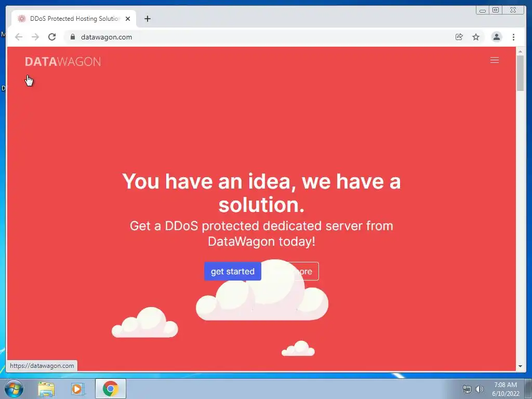Click the share this page icon
The width and height of the screenshot is (532, 399).
(x=459, y=37)
